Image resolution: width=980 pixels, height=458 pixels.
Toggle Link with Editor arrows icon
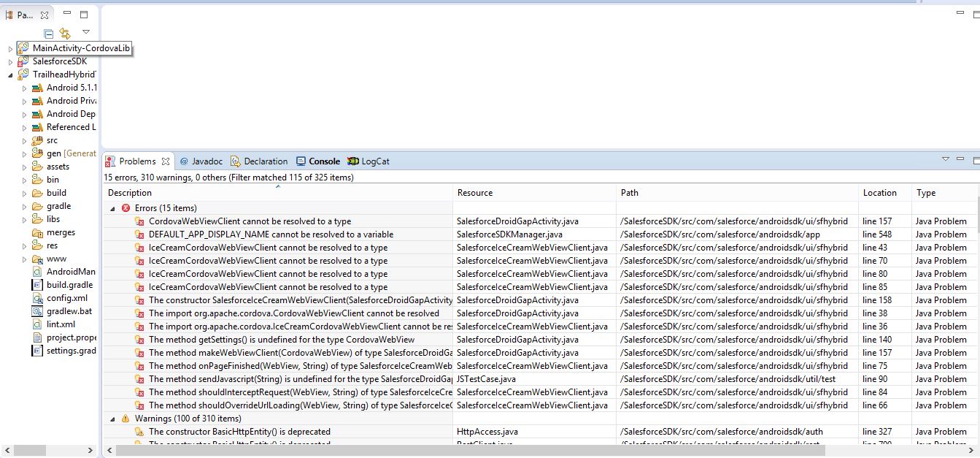(x=65, y=34)
